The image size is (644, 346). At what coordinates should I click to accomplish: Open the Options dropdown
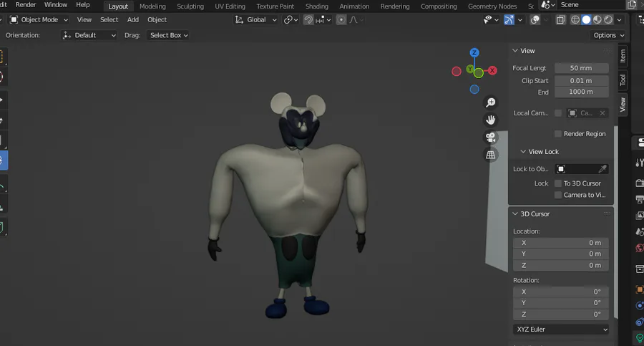[609, 35]
